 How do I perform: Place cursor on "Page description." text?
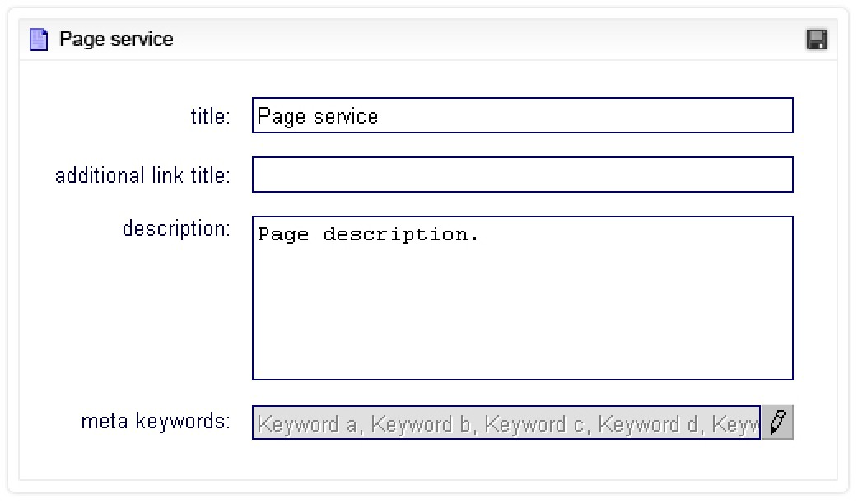click(368, 235)
